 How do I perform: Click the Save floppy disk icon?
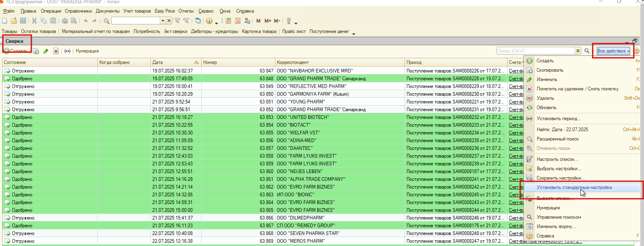pos(23,21)
